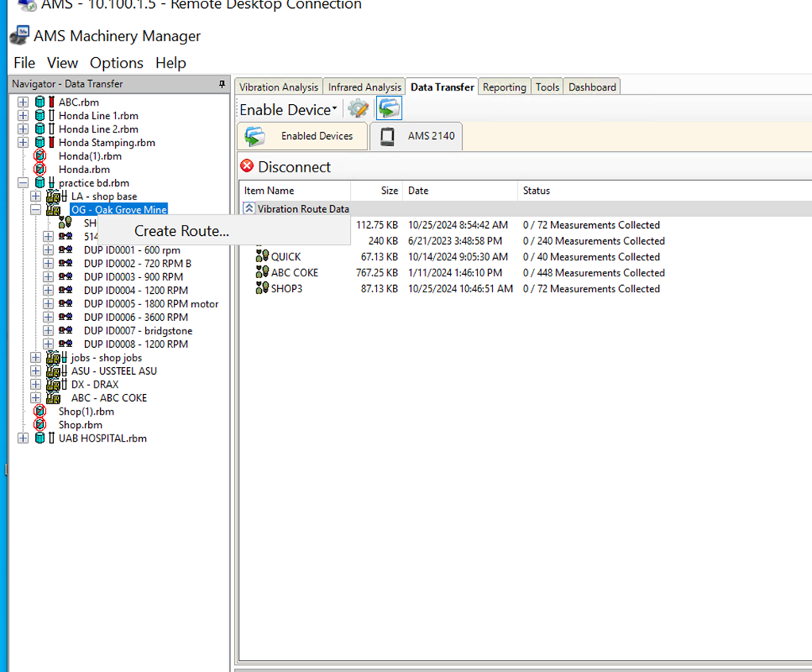Click the folder transfer icon in toolbar
Screen dimensions: 812x672
[388, 109]
